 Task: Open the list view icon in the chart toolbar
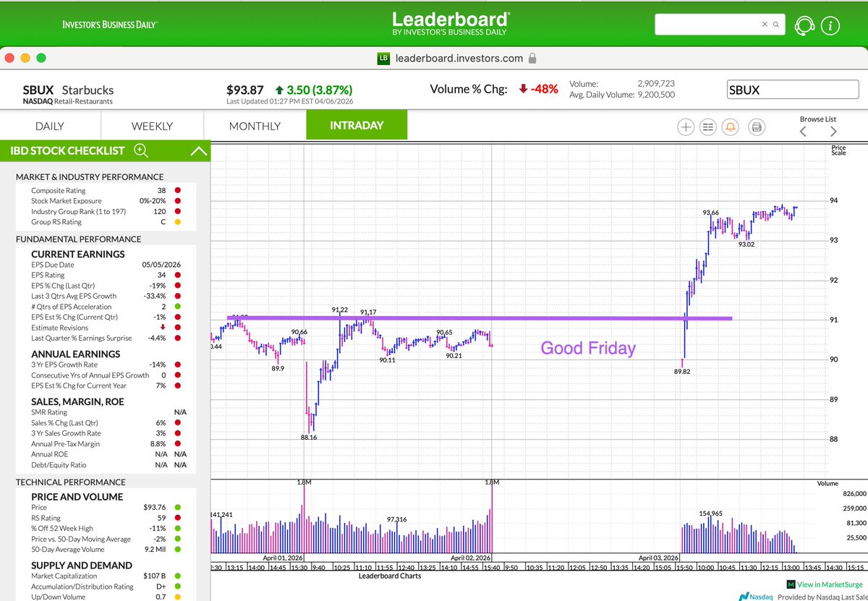pos(708,127)
